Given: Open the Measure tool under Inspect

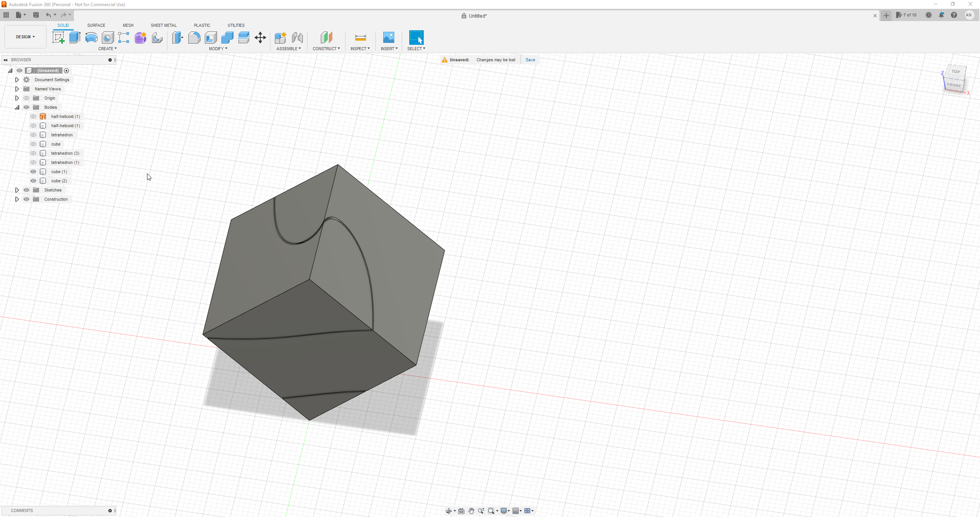Looking at the screenshot, I should coord(360,38).
